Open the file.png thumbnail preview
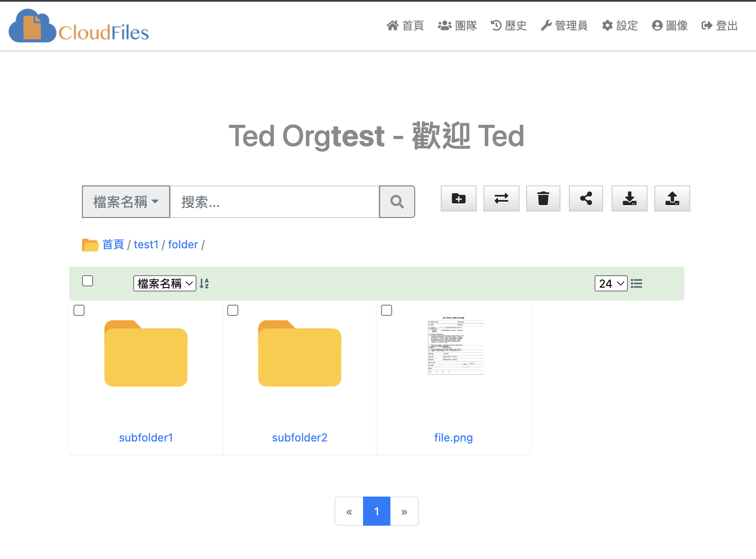 pos(456,346)
